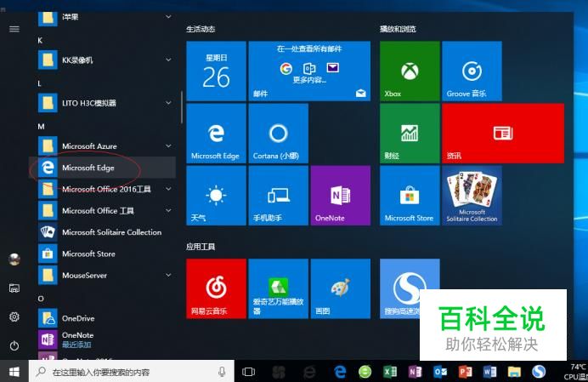Click the 应用工具 tile group title
Screen dimensions: 588x382
(x=201, y=247)
